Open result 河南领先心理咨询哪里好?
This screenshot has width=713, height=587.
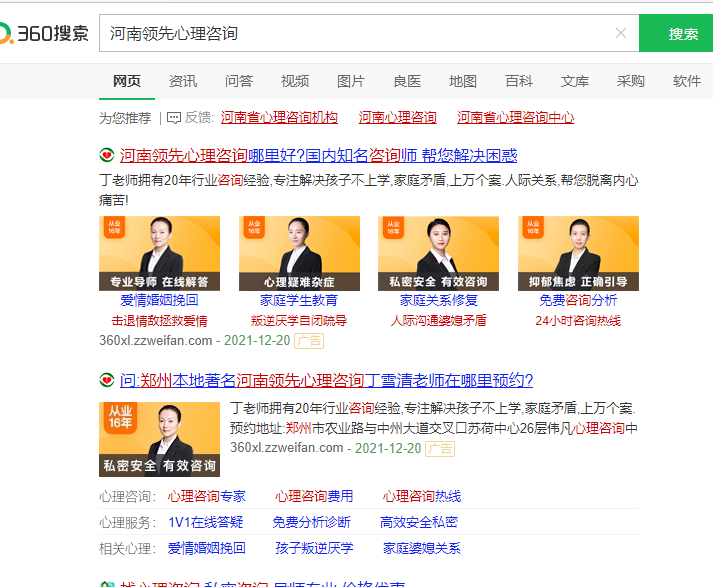[318, 156]
